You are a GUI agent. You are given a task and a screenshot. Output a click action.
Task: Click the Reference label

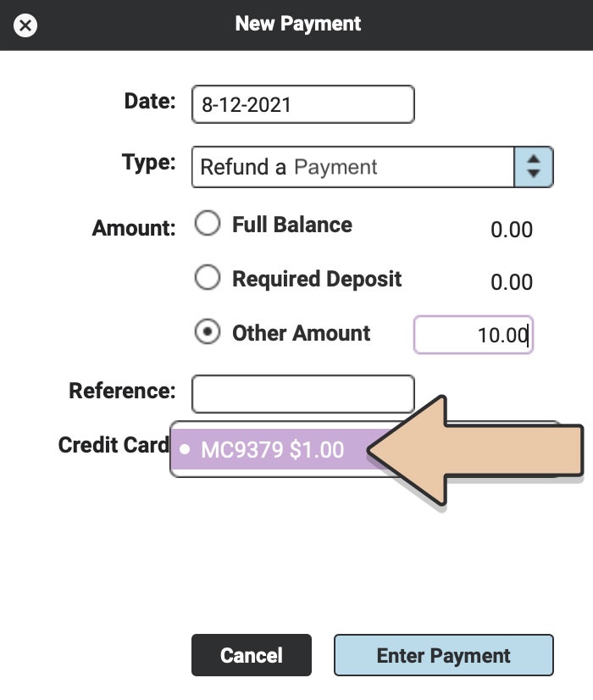[x=122, y=391]
